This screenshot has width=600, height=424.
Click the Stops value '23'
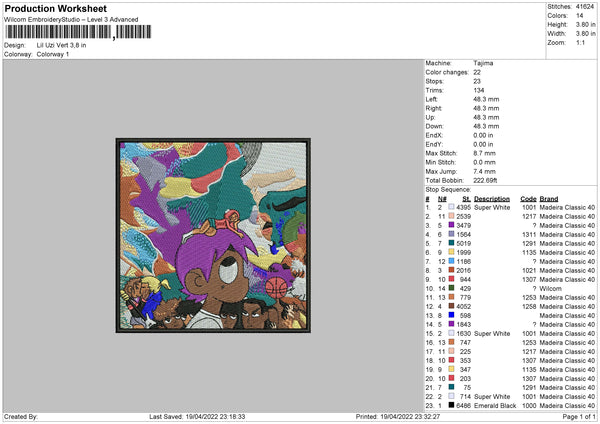click(477, 81)
